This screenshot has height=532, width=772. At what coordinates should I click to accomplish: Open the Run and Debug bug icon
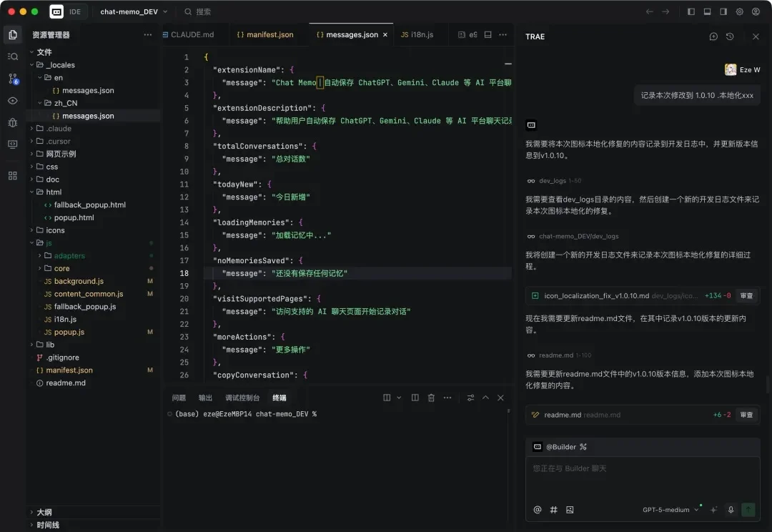pos(11,122)
